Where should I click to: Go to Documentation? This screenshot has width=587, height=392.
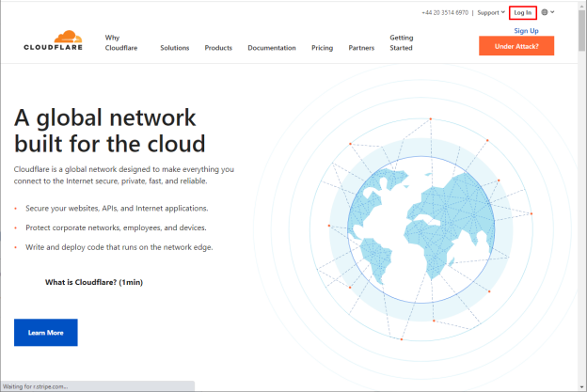coord(272,48)
